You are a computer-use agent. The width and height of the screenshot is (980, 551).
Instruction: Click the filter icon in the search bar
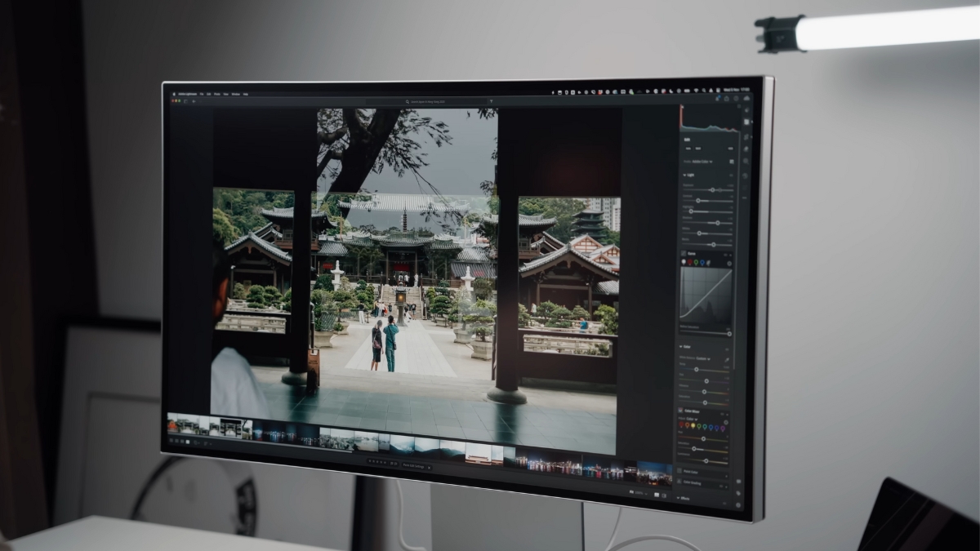(491, 101)
